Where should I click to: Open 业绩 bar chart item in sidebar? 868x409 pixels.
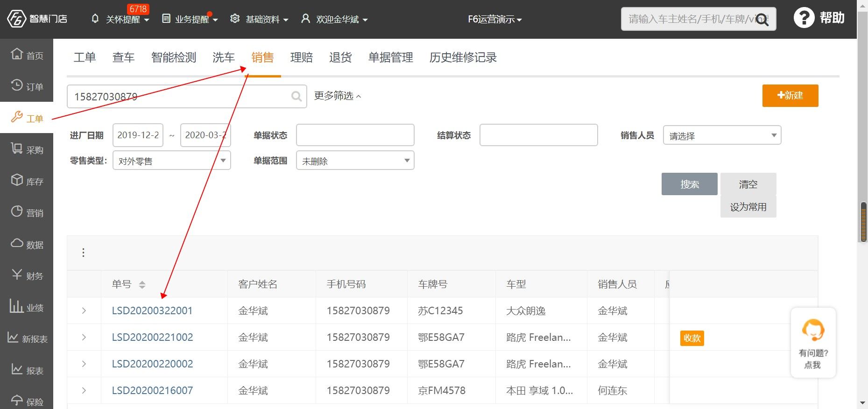27,307
